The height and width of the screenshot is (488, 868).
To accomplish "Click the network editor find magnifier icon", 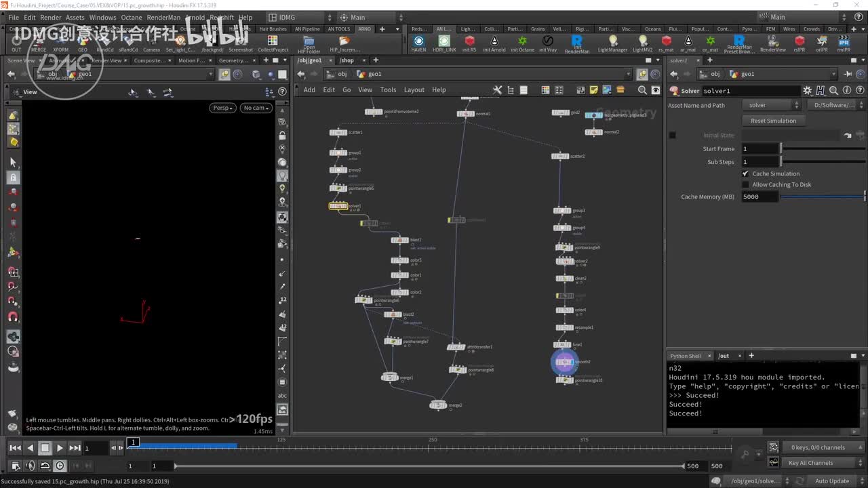I will [642, 89].
